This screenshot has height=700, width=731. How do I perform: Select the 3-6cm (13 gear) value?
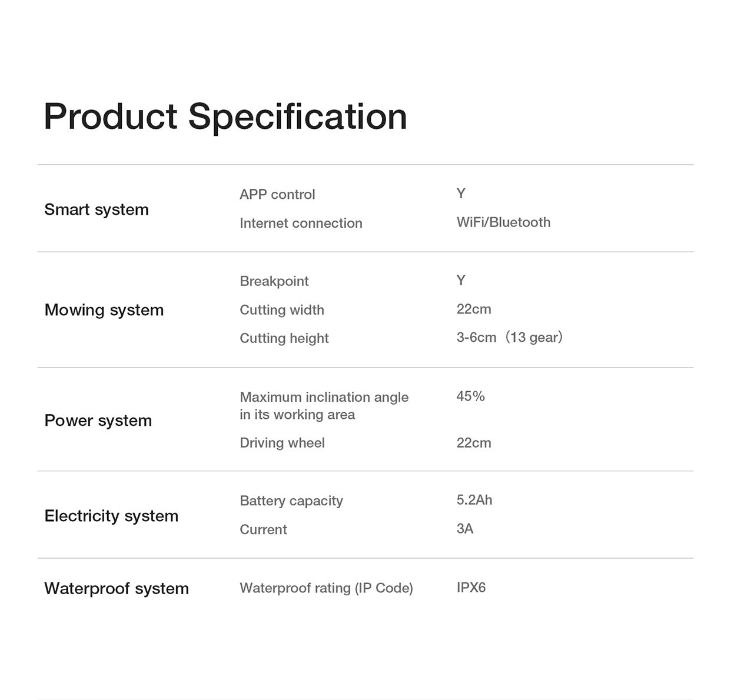coord(509,337)
